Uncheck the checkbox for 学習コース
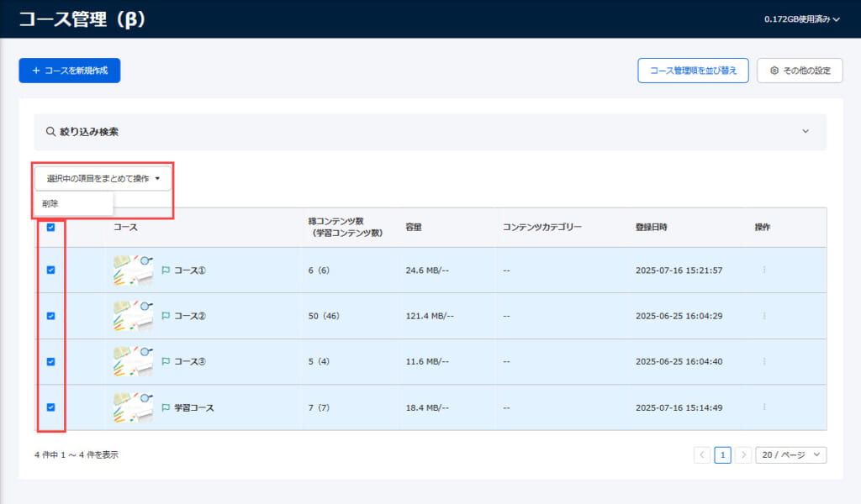861x504 pixels. 51,407
